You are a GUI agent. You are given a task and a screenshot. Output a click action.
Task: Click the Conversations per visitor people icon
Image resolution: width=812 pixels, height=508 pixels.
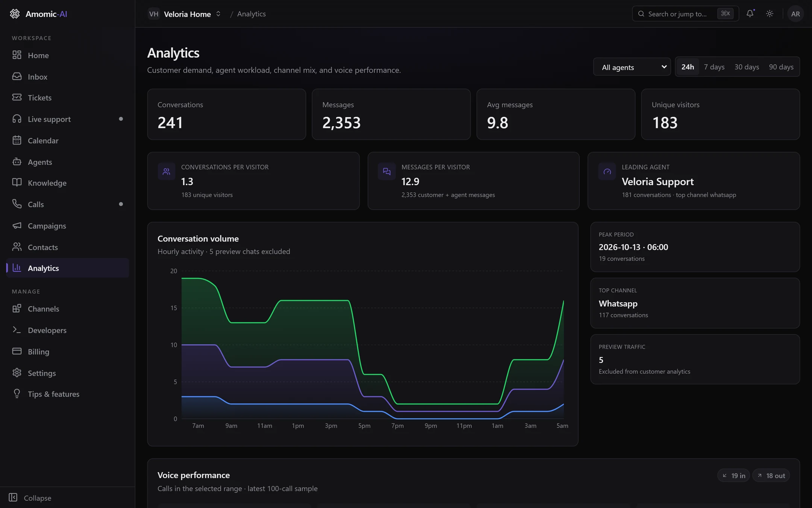click(166, 172)
